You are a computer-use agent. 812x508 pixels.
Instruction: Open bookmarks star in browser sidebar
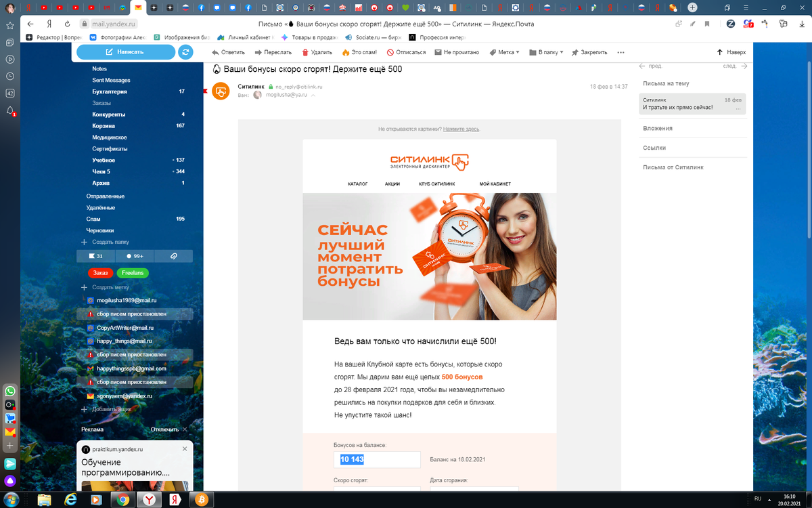[10, 25]
